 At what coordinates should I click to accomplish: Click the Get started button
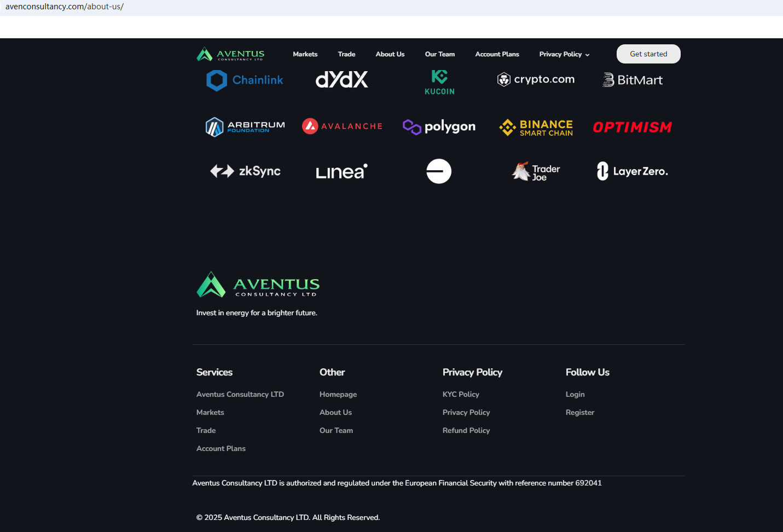point(648,54)
